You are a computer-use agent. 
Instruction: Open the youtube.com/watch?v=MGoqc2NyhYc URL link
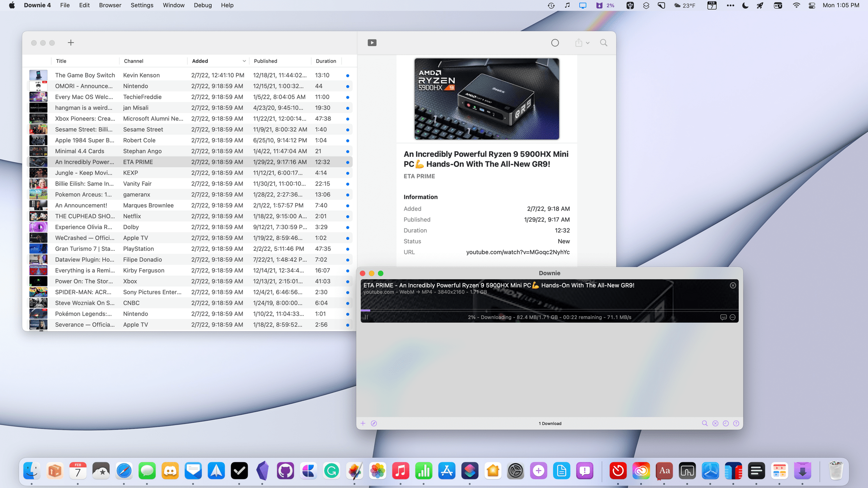(518, 252)
